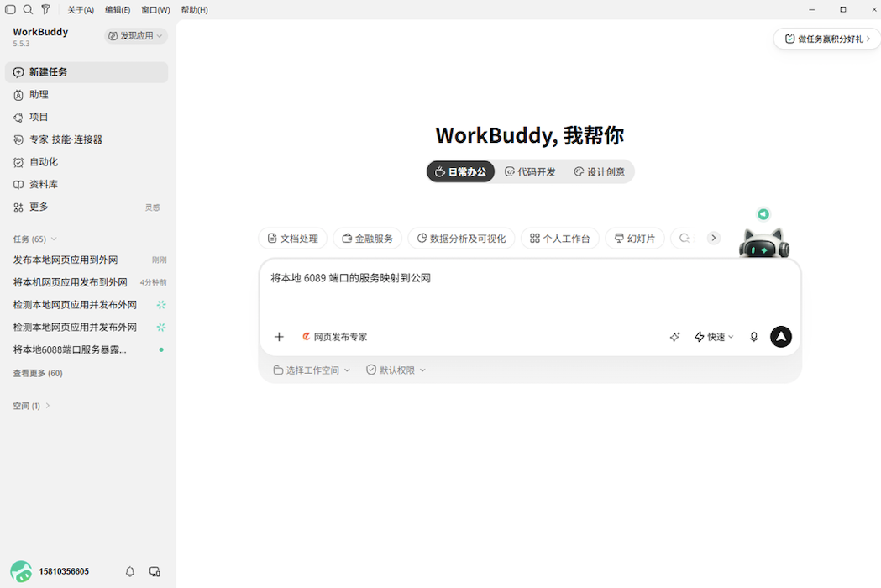Click the 网页发布专家 expert tag

(334, 337)
